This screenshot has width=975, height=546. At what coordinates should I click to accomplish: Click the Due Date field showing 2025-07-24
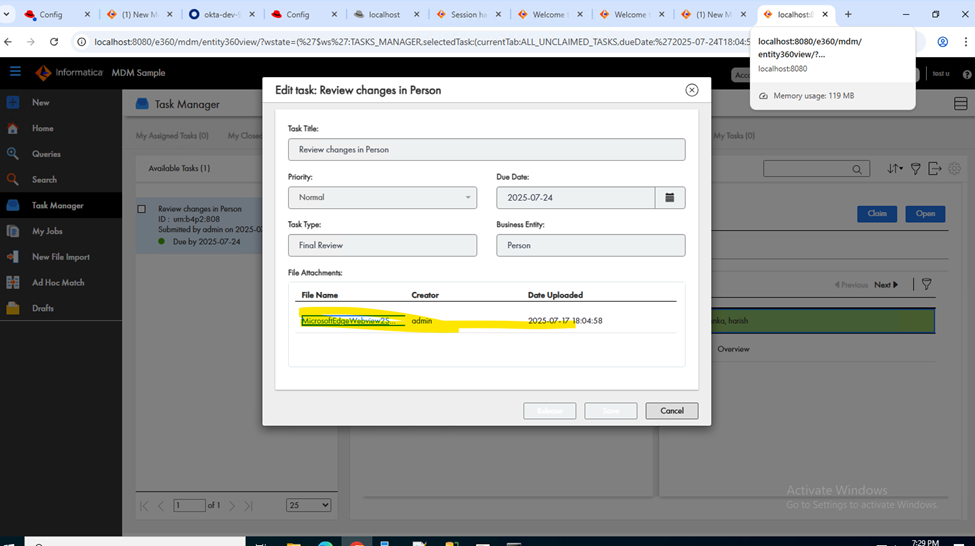[x=576, y=198]
